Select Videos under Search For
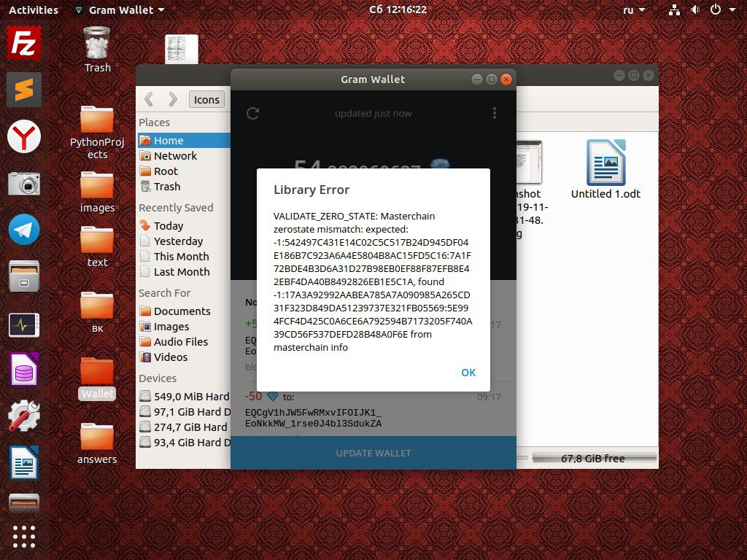 click(184, 357)
